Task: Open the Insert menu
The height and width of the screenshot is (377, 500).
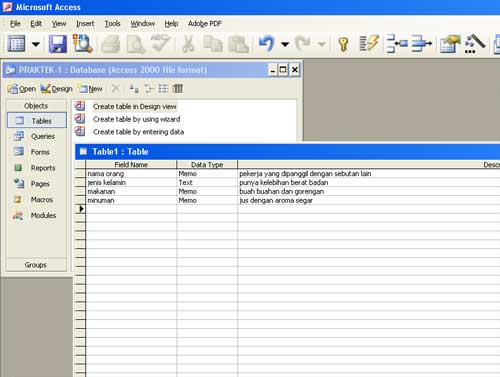Action: (x=85, y=24)
